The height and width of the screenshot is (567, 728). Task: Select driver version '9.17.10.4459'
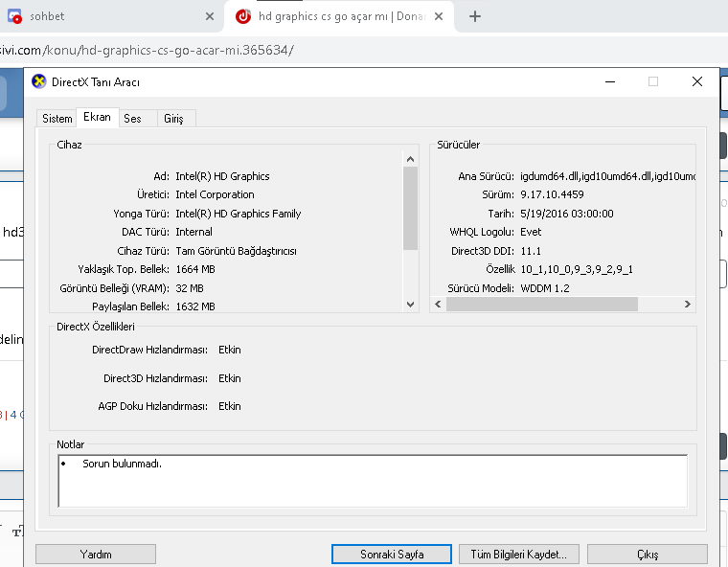point(552,194)
